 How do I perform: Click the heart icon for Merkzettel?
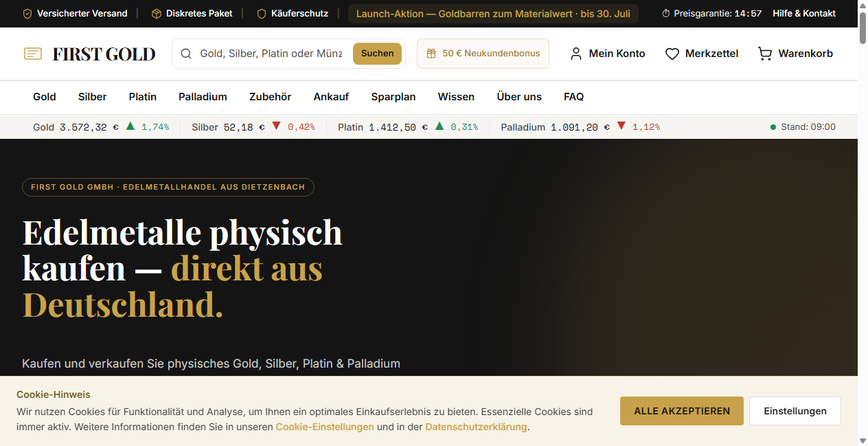coord(672,54)
